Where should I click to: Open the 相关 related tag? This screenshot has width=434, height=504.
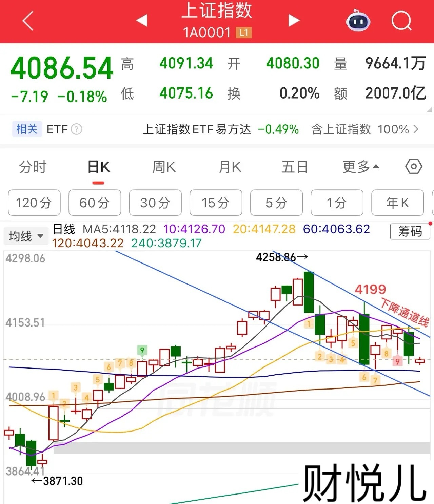pyautogui.click(x=27, y=129)
